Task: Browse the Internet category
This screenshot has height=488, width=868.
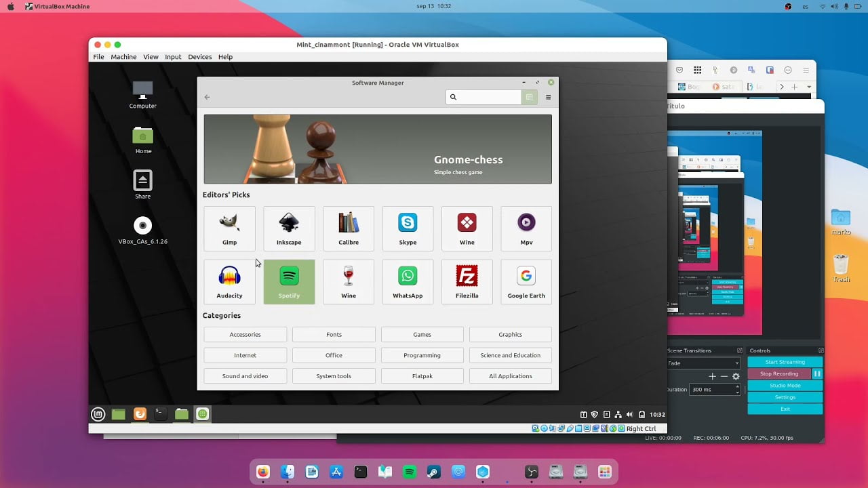Action: click(x=245, y=355)
